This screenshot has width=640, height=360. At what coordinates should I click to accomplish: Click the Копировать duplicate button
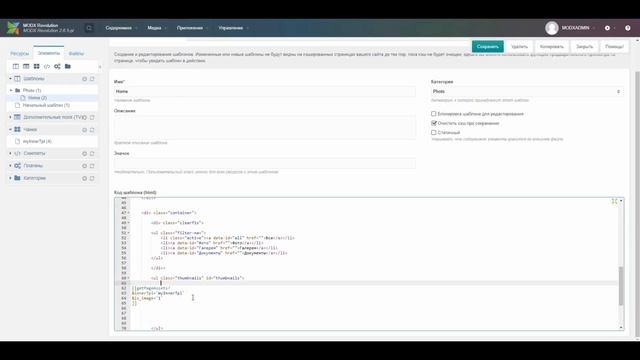551,47
